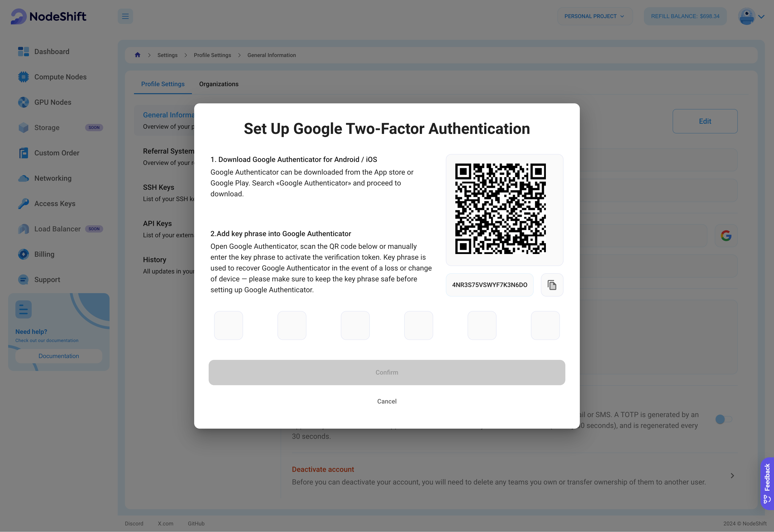Click the Confirm button
Screen dimensions: 774x532
(387, 372)
